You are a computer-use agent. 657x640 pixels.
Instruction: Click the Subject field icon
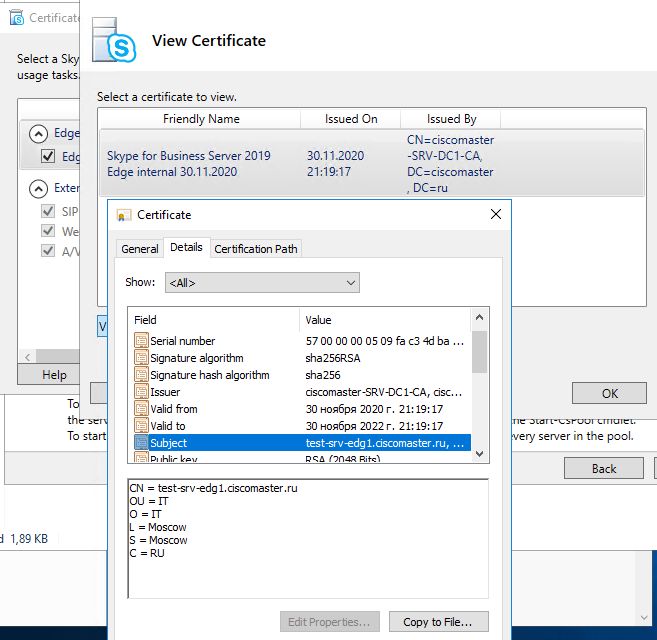[141, 443]
